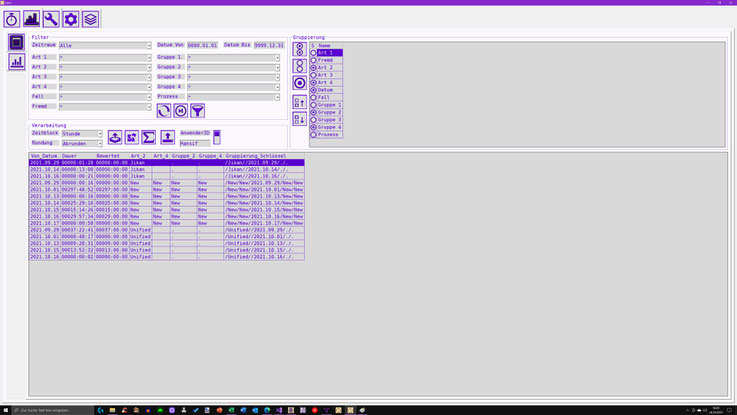Move selected grouping item down
The image size is (737, 415).
coord(299,119)
